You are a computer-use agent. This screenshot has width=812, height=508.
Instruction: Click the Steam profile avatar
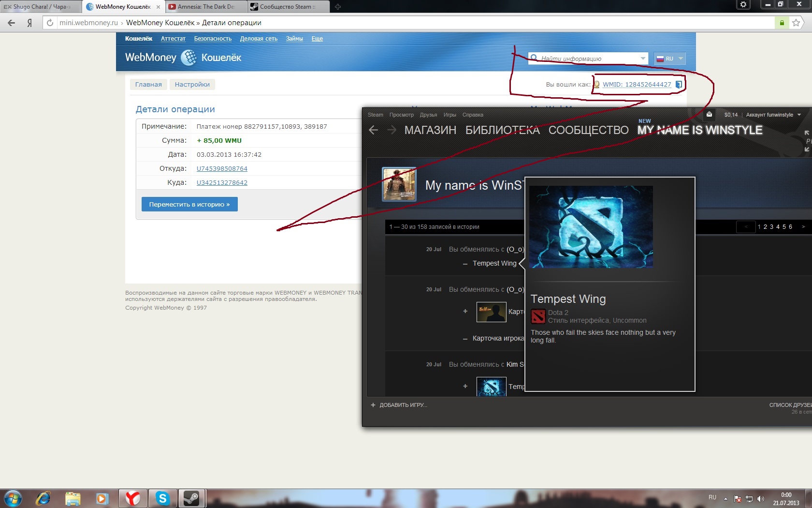point(399,184)
